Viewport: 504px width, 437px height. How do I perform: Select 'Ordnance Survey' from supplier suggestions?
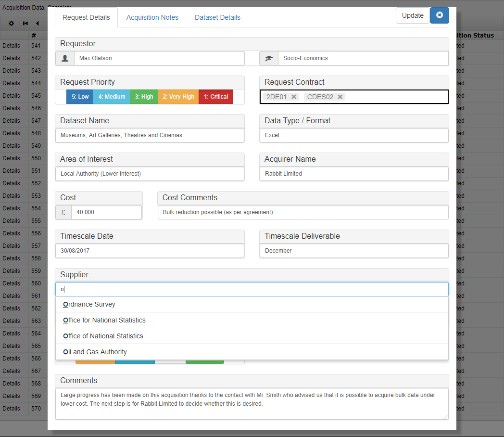(x=89, y=304)
